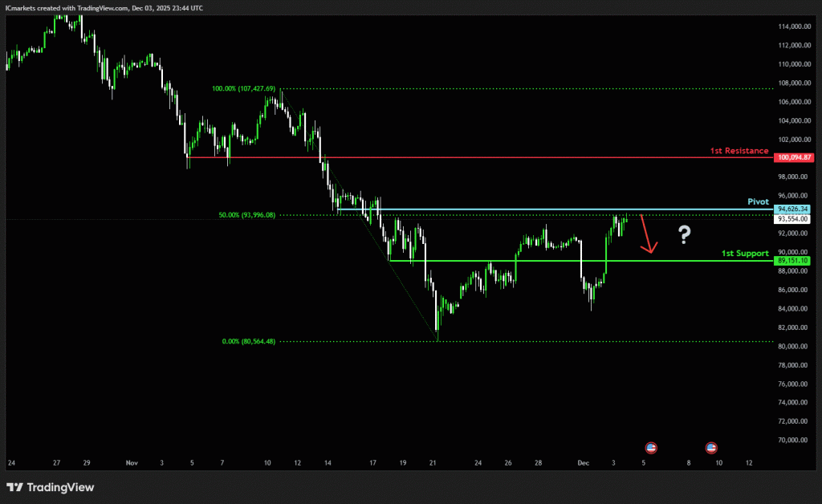Click the 1st Resistance label
The width and height of the screenshot is (822, 504).
click(x=739, y=151)
